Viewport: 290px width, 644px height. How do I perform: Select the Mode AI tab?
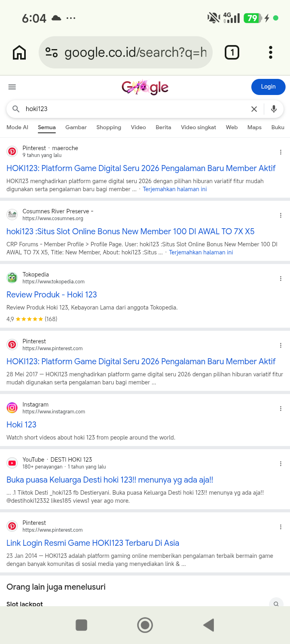(17, 127)
